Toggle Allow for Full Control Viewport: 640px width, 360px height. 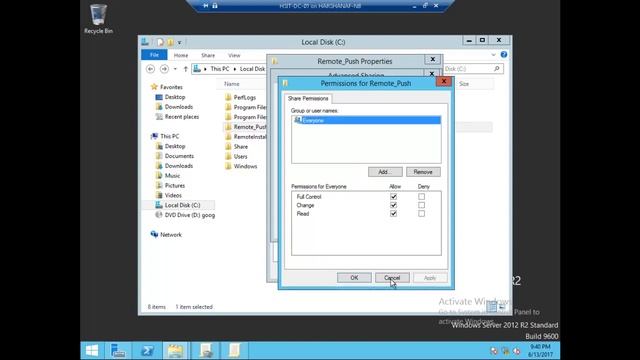click(393, 197)
